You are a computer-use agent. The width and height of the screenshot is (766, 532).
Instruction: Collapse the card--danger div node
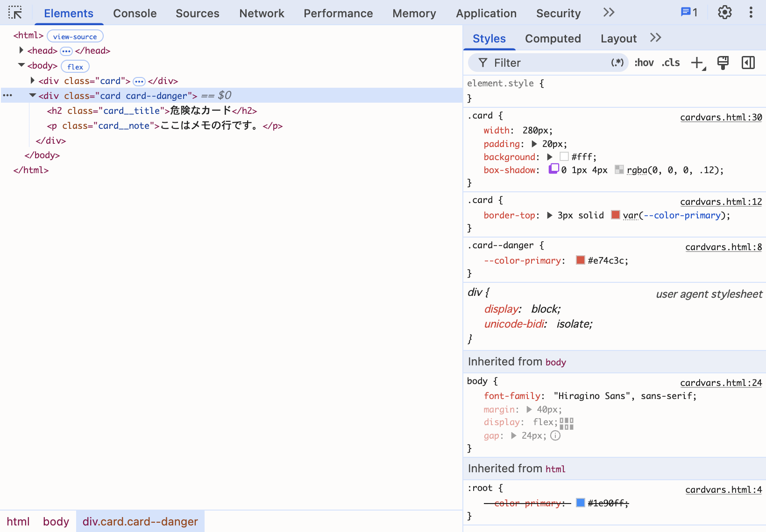pos(33,95)
